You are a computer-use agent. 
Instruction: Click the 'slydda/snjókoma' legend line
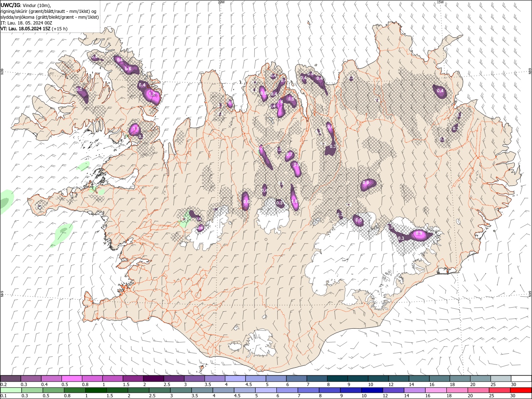tap(50, 17)
